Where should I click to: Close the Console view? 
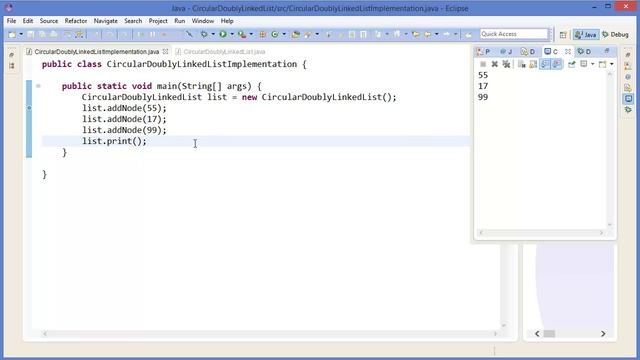568,51
